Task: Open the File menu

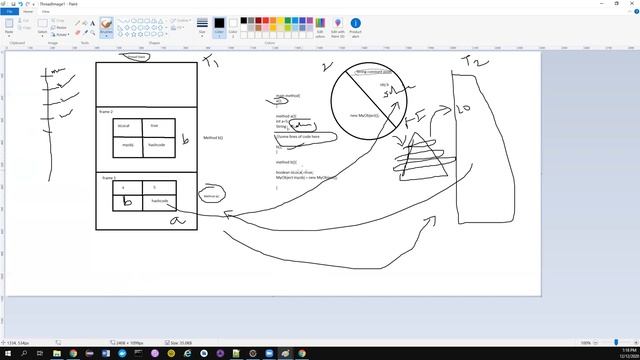Action: (x=9, y=11)
